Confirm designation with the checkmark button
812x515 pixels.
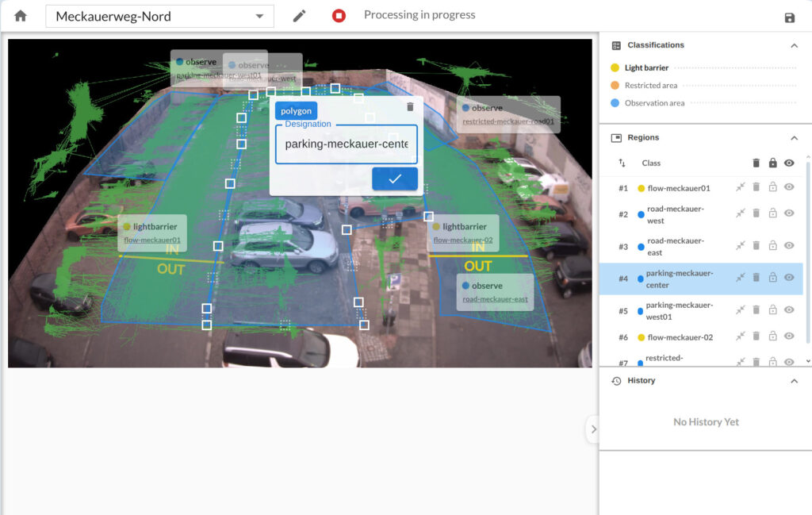click(x=395, y=179)
